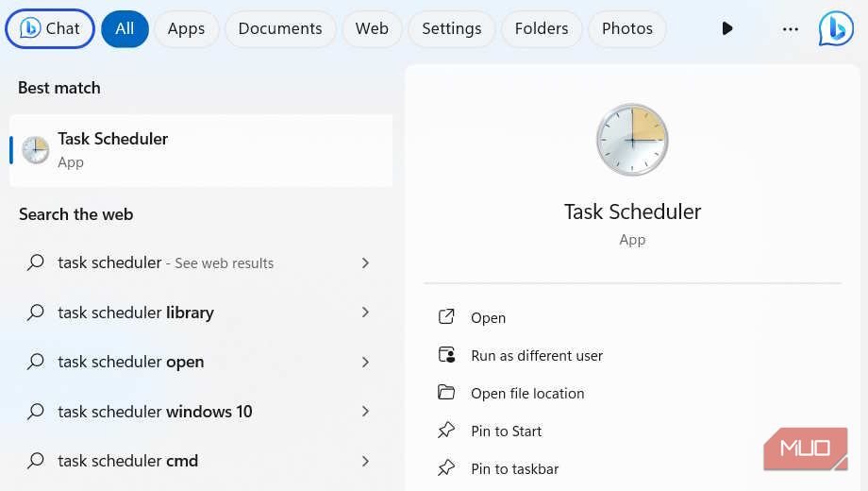Expand the 'task scheduler windows 10' chevron

click(x=365, y=412)
